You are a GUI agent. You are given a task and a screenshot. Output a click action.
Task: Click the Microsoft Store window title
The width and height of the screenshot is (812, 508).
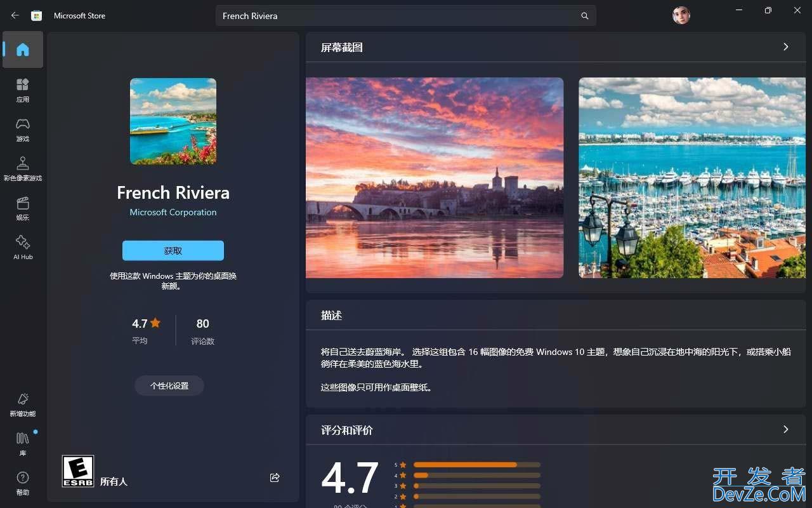tap(79, 16)
